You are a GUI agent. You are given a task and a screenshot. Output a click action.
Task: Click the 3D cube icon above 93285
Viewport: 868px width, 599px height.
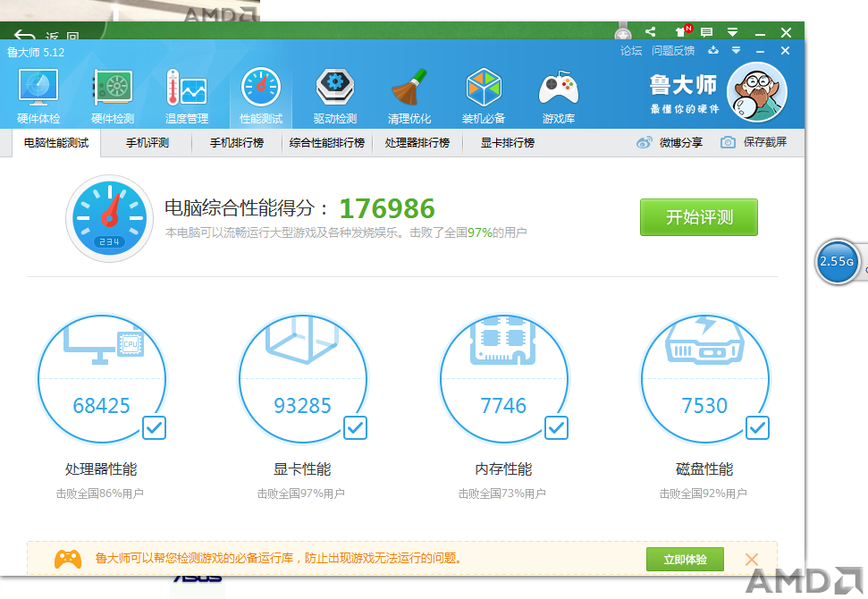302,339
